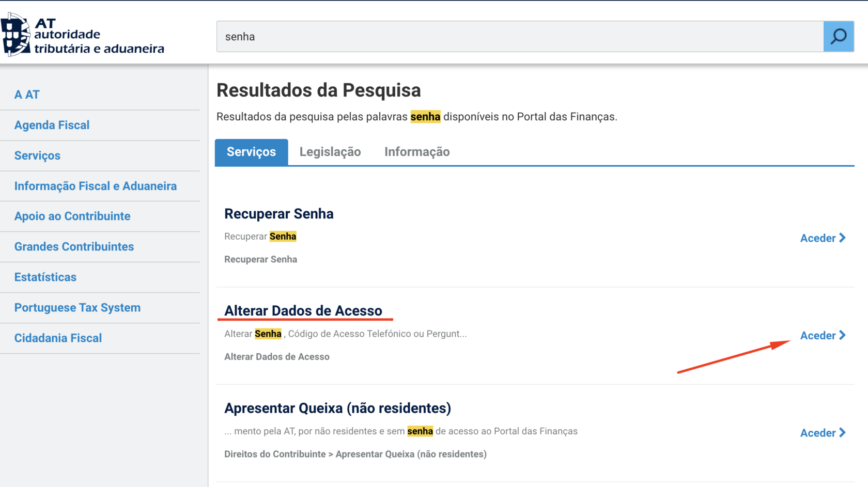The height and width of the screenshot is (487, 868).
Task: Open Grandes Contribuintes sidebar link
Action: pos(74,246)
